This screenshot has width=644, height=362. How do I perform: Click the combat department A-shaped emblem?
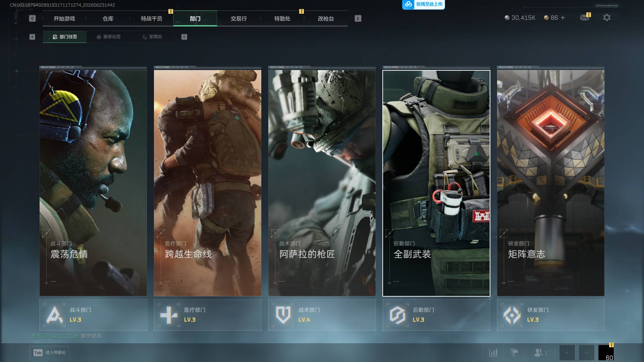click(x=54, y=315)
